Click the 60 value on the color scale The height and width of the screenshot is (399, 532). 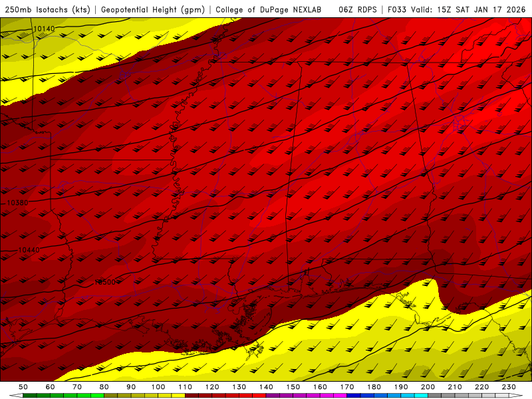(51, 387)
